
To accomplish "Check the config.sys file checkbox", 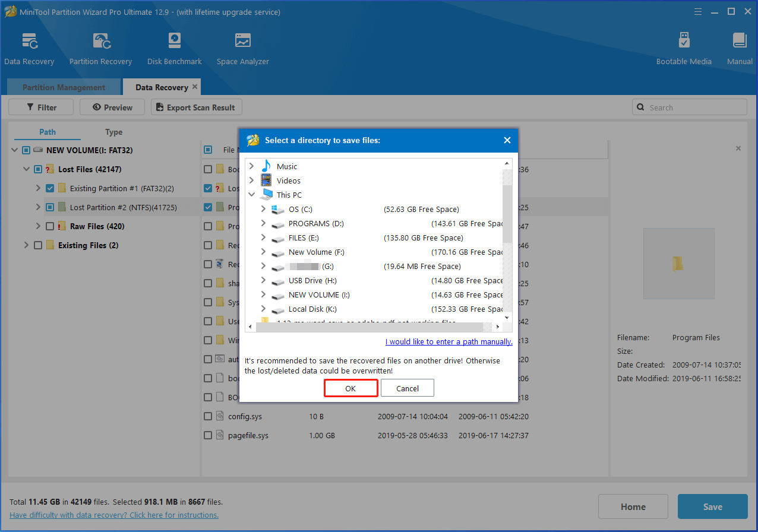I will (208, 416).
